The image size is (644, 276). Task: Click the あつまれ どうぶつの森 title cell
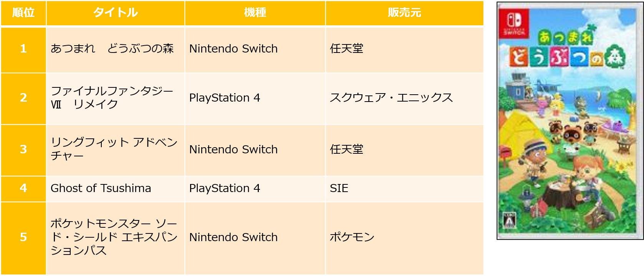tap(112, 49)
